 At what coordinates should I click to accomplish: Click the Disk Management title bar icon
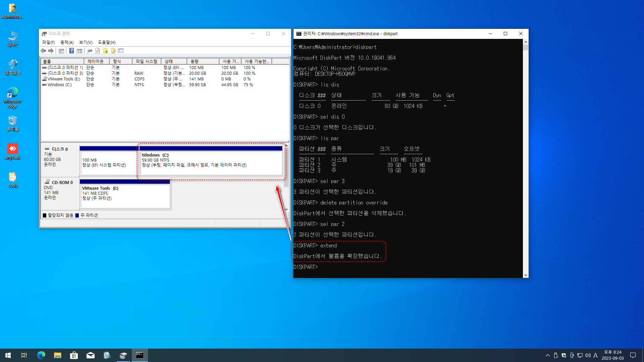[x=44, y=34]
